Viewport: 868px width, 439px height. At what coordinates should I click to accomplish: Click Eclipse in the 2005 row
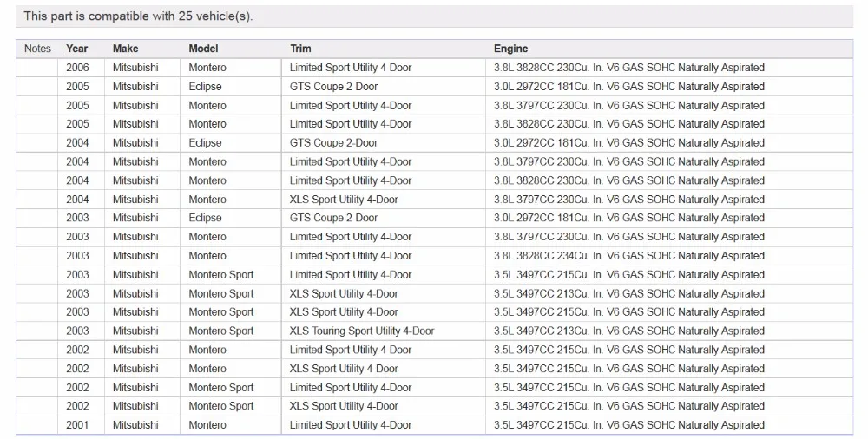tap(205, 87)
